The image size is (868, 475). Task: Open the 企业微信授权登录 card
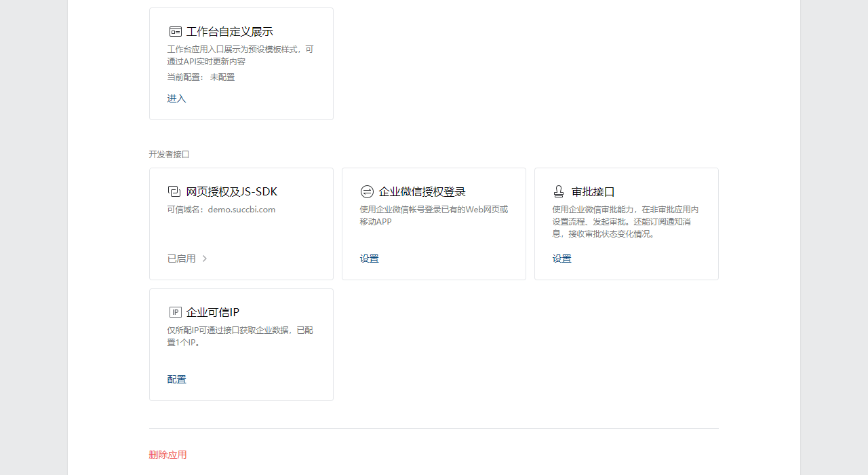[433, 224]
